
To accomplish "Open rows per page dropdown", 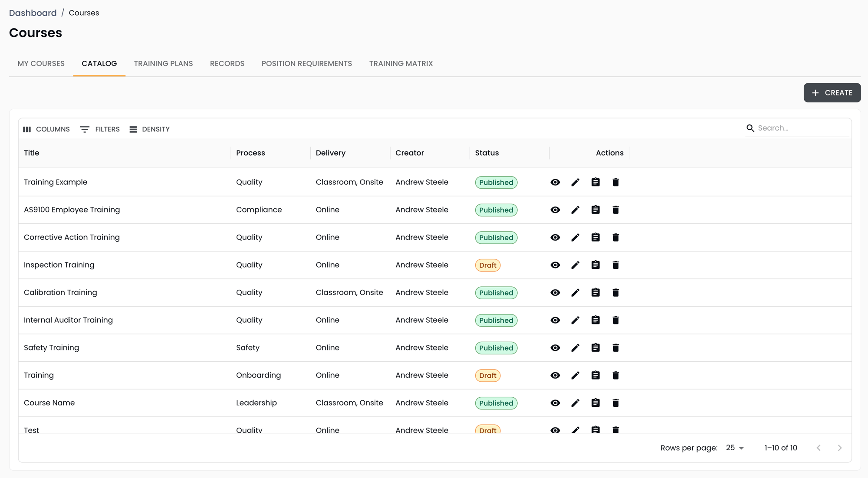I will coord(735,448).
